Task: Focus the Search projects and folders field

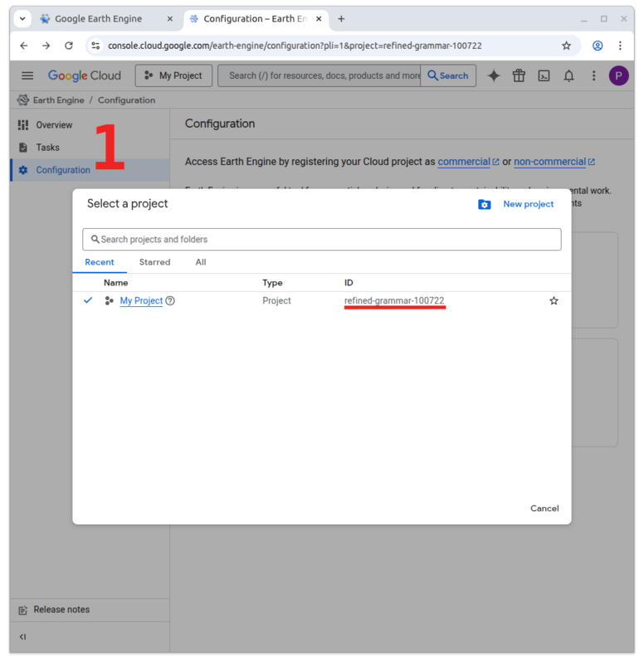Action: coord(322,239)
